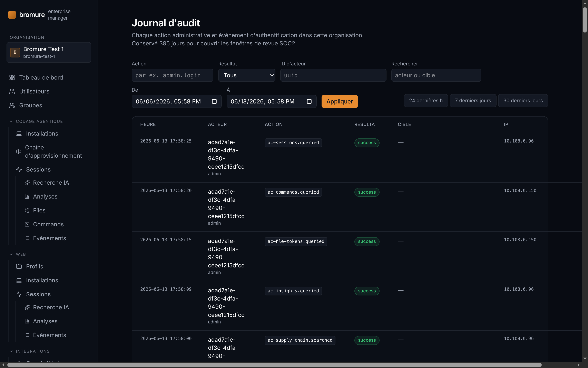Click the Files tree icon
Viewport: 588px width, 368px height.
27,210
